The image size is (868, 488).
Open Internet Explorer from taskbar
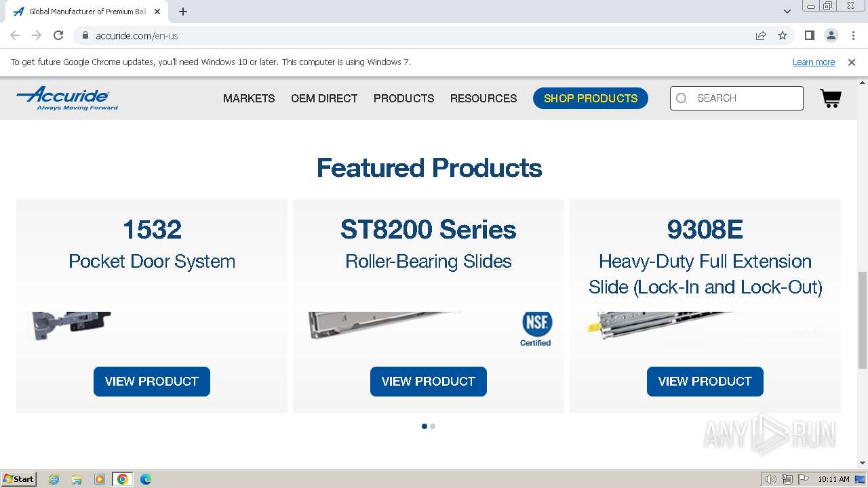[54, 479]
